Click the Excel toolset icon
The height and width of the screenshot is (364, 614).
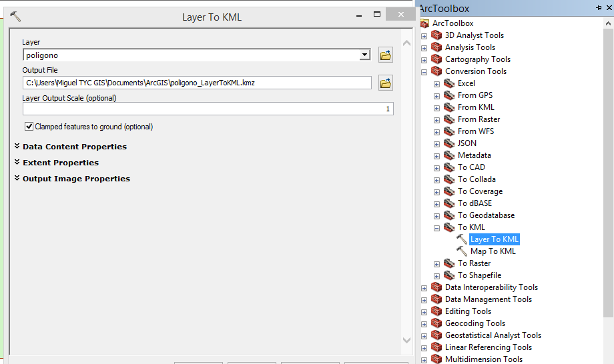(x=449, y=83)
